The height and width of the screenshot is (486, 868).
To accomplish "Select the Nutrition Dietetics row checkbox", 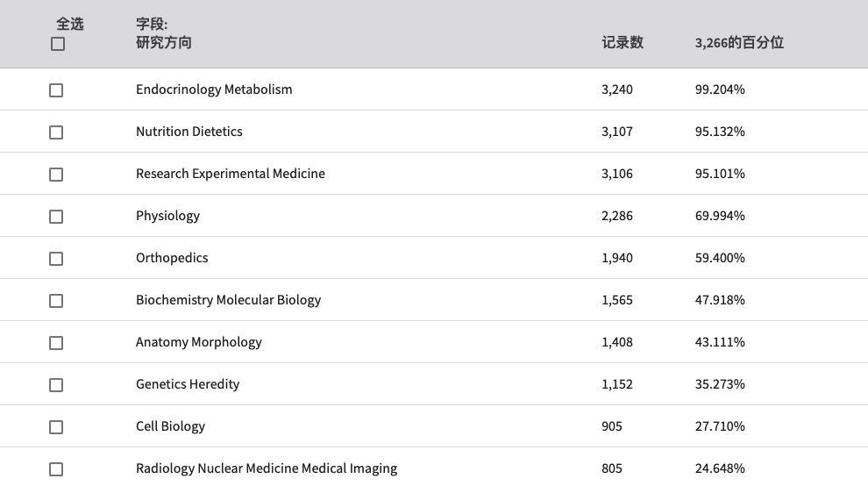I will [x=56, y=132].
